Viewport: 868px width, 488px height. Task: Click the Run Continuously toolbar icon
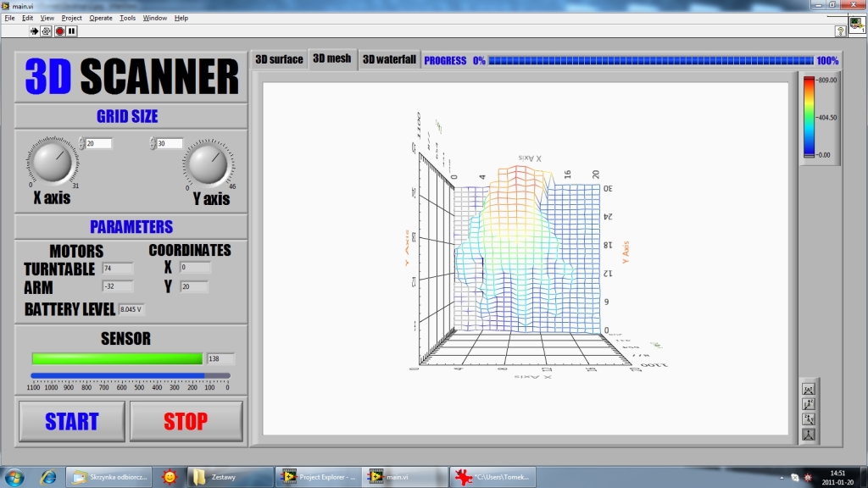(x=47, y=31)
